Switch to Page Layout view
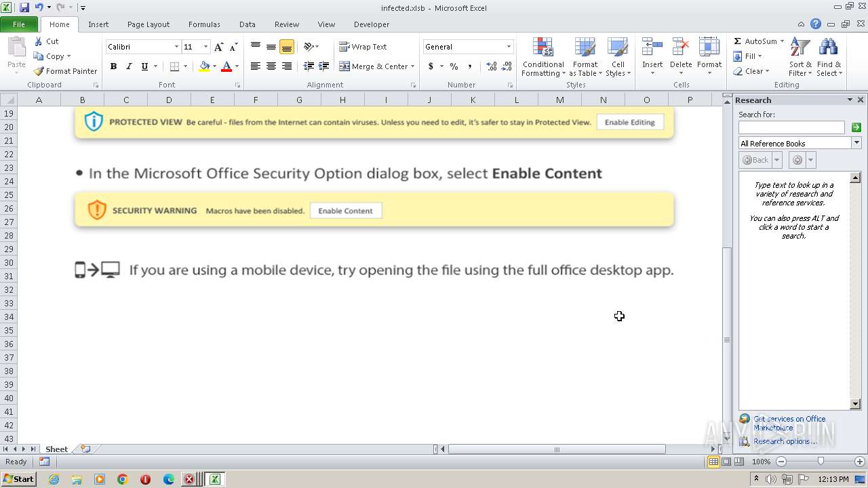The height and width of the screenshot is (488, 868). tap(726, 462)
